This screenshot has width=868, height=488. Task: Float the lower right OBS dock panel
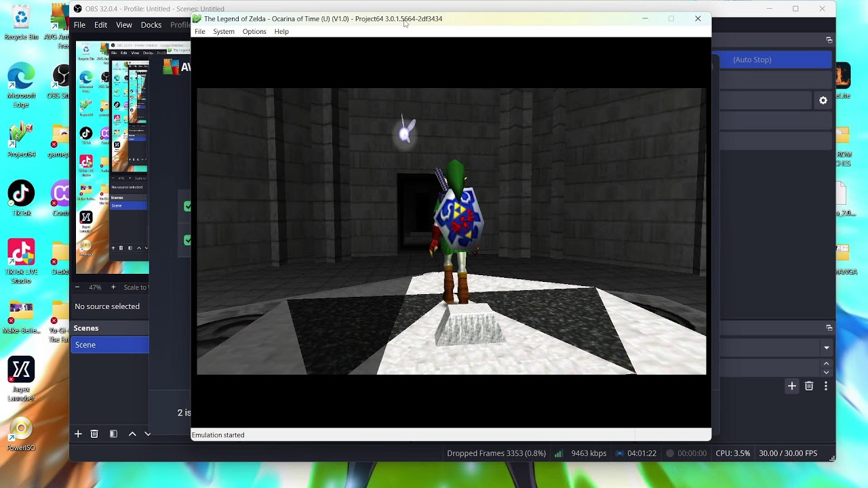pyautogui.click(x=829, y=327)
